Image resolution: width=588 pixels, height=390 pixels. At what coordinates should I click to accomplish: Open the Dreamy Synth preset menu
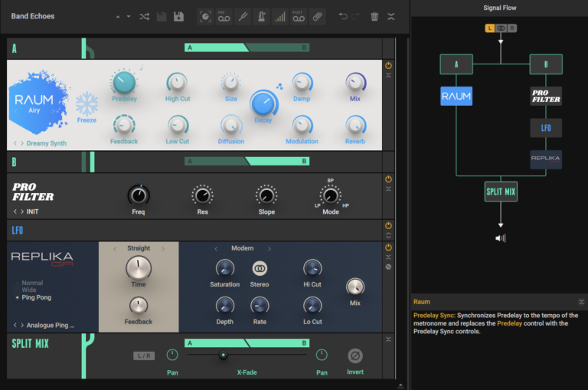(47, 143)
